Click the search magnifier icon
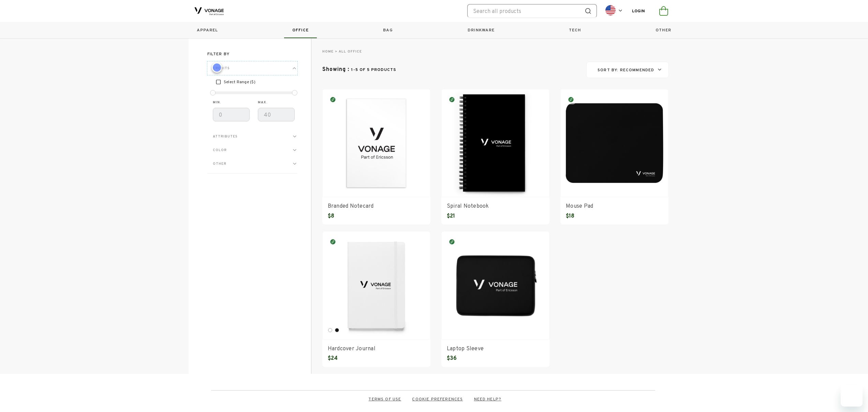The height and width of the screenshot is (412, 868). tap(588, 11)
